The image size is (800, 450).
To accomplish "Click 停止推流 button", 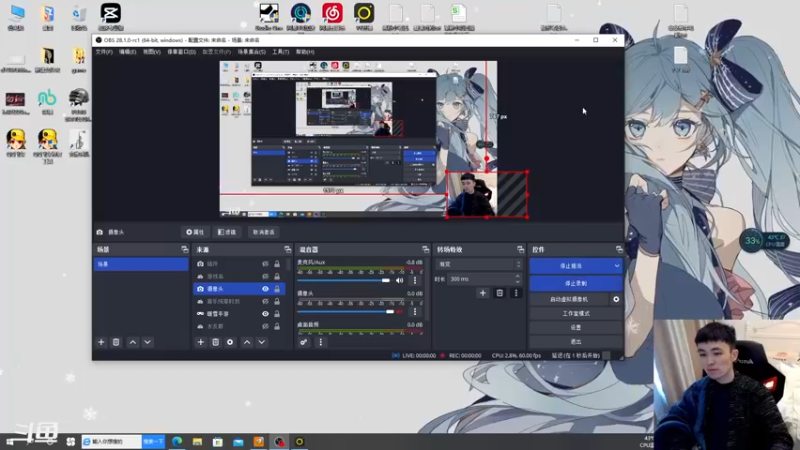I will pos(570,266).
